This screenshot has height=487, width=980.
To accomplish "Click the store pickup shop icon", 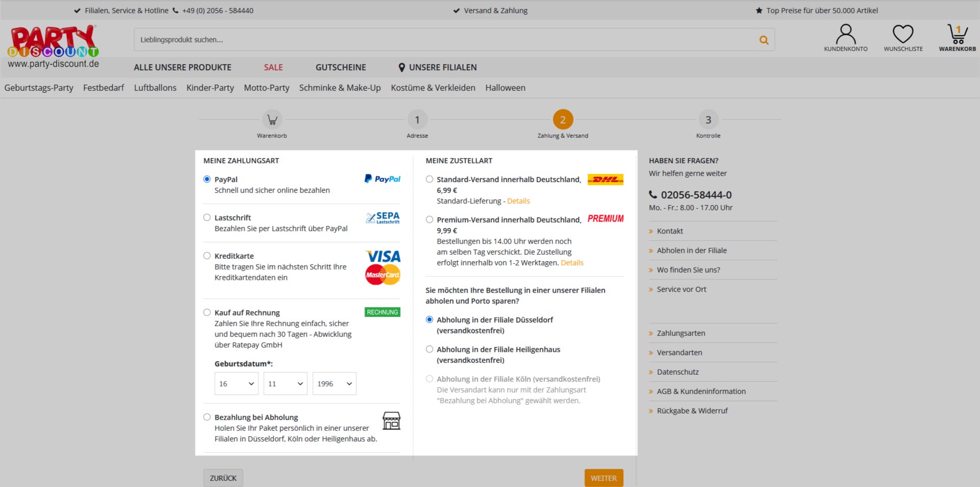I will click(391, 421).
